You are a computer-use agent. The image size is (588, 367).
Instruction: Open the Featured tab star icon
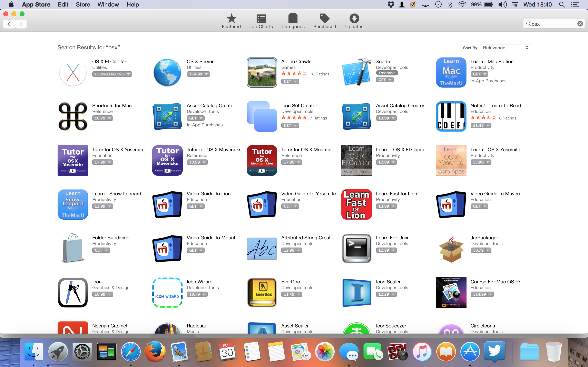pyautogui.click(x=231, y=18)
